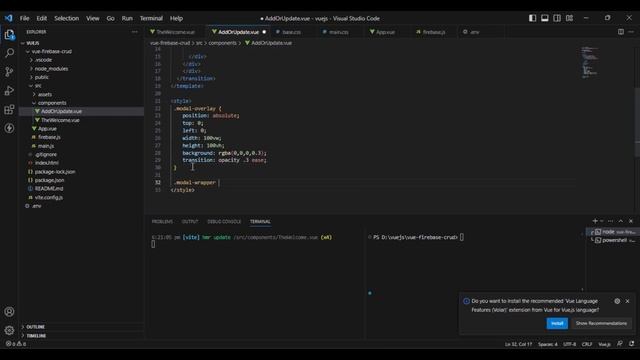Open terminal panel more actions ellipsis
The width and height of the screenshot is (640, 360).
(x=610, y=221)
